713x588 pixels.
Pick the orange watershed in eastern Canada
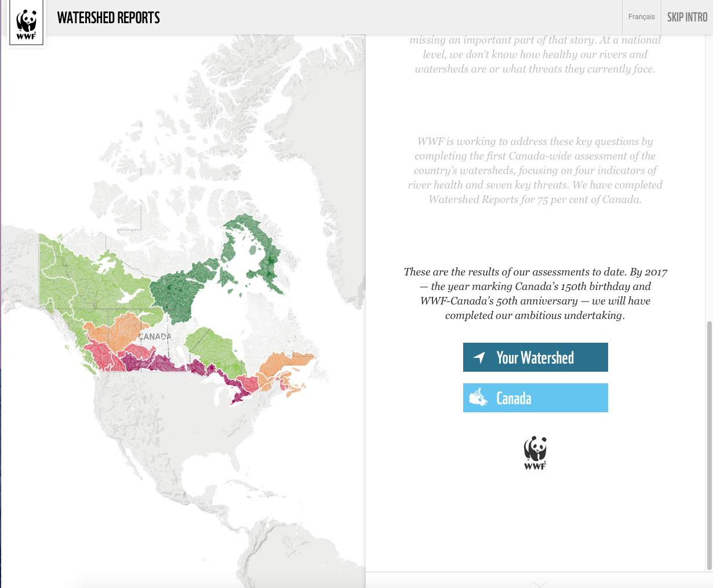pos(284,365)
